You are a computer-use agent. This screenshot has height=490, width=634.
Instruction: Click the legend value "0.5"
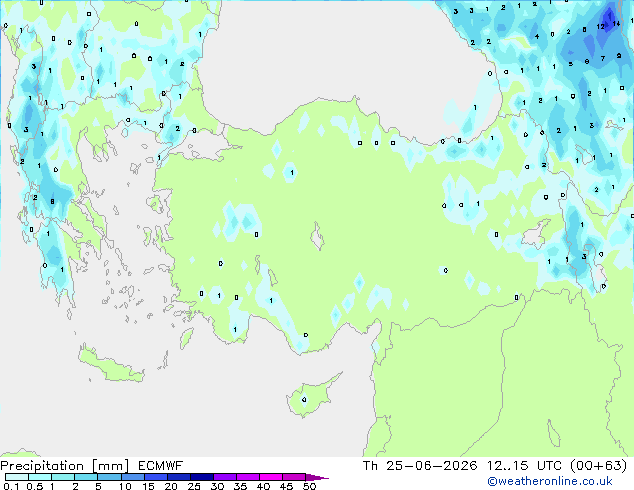pos(34,486)
